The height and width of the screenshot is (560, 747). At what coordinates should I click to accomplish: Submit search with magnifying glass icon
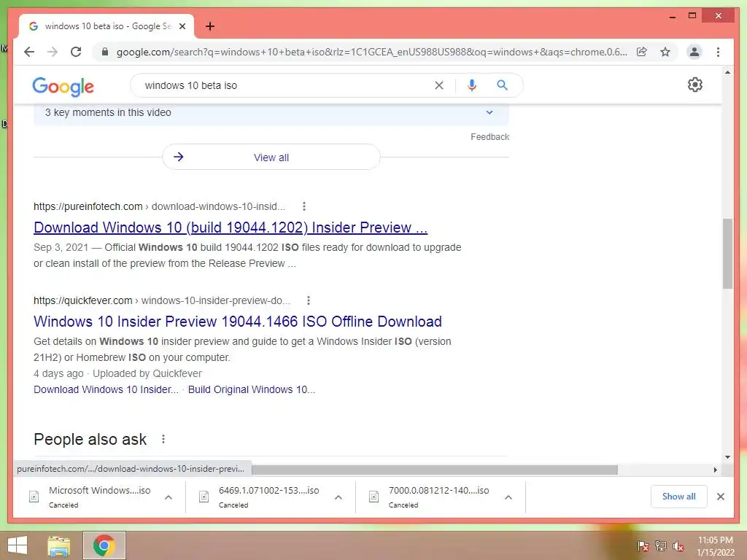point(502,85)
